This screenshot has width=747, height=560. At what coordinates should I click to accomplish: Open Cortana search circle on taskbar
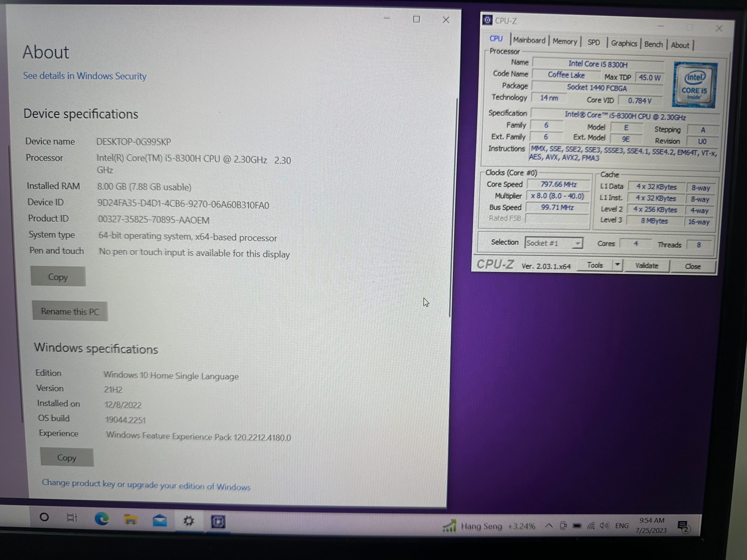point(44,517)
